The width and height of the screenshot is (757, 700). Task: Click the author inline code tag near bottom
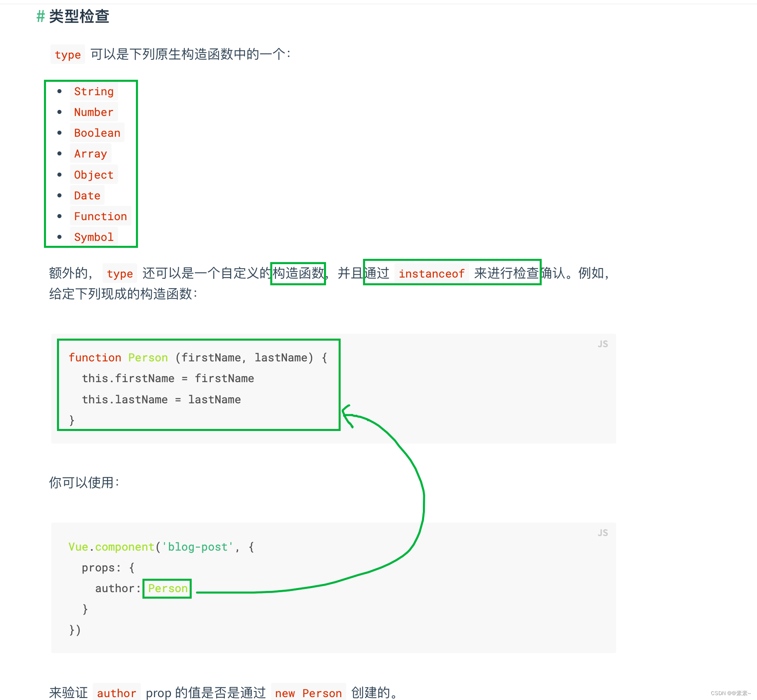point(116,693)
